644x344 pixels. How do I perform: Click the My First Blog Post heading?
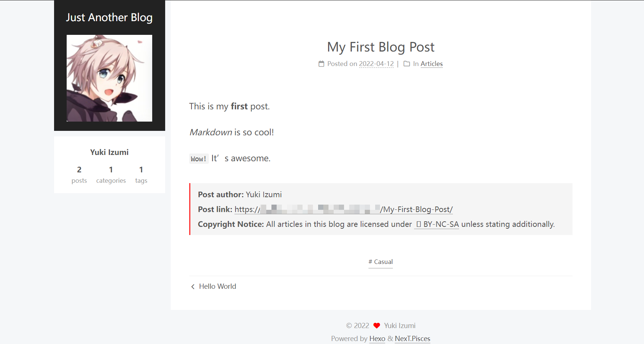[x=381, y=47]
